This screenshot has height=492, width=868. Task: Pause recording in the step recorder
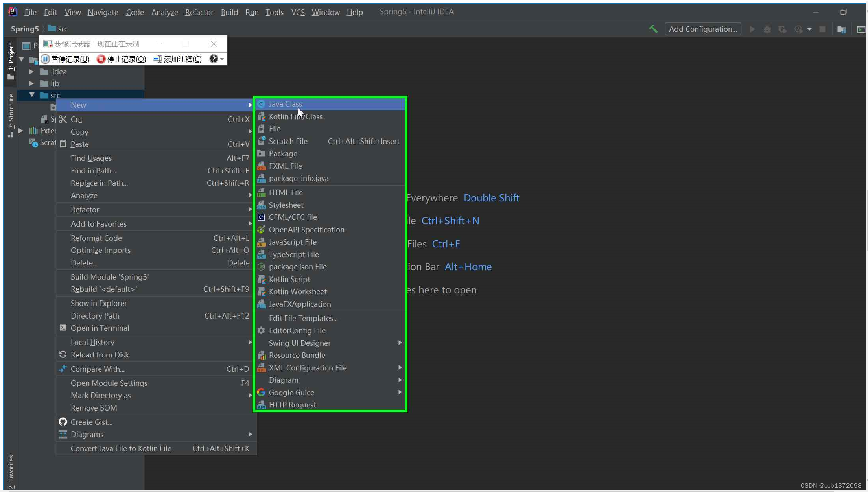click(x=66, y=59)
